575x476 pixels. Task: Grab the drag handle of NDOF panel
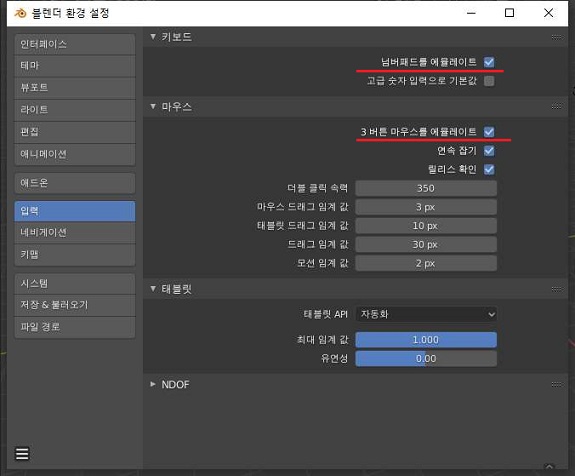[556, 384]
